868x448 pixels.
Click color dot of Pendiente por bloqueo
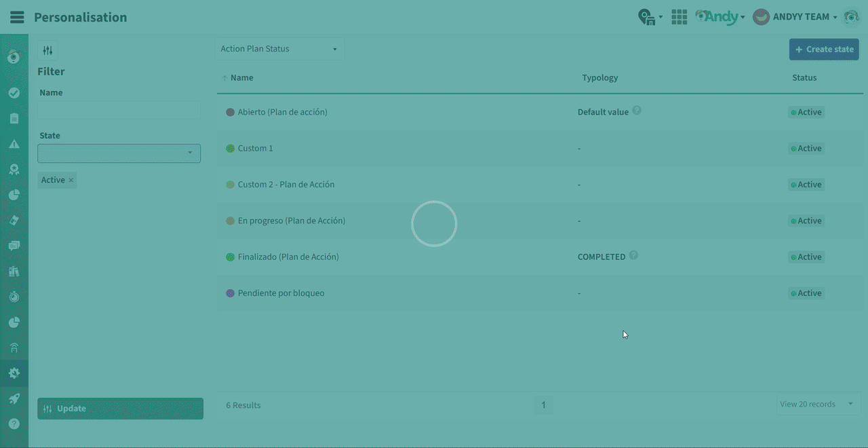coord(230,293)
